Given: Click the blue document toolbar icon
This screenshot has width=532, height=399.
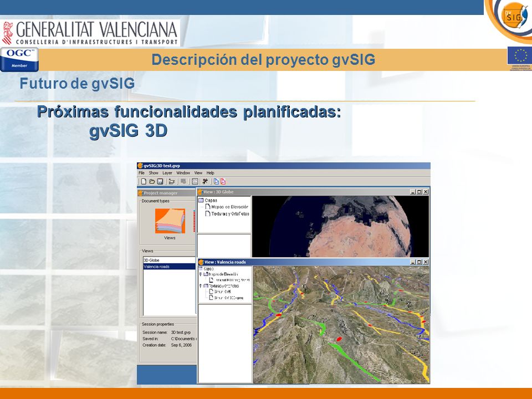Looking at the screenshot, I should (216, 182).
